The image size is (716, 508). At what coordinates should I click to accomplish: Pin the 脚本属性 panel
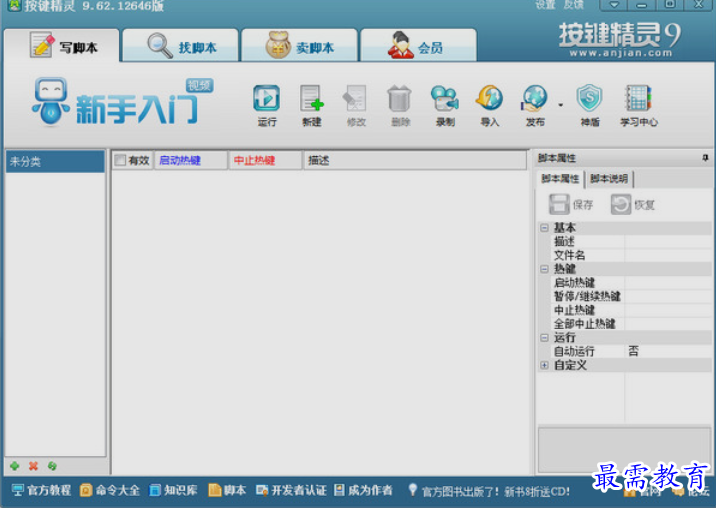705,158
